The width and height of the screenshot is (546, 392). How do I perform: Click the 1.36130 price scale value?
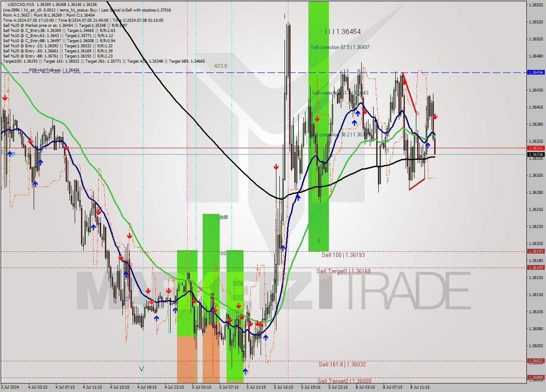tap(536, 294)
